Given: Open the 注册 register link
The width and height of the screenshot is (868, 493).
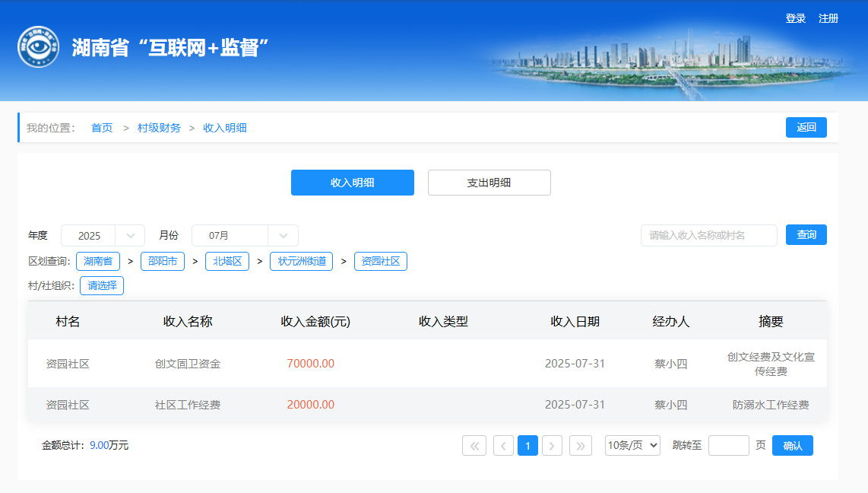Looking at the screenshot, I should 828,18.
